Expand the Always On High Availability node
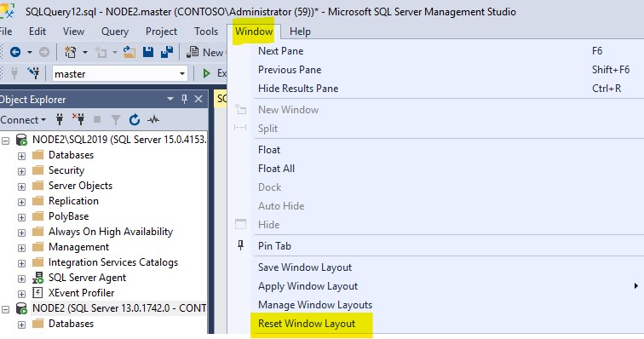644x339 pixels. click(21, 233)
